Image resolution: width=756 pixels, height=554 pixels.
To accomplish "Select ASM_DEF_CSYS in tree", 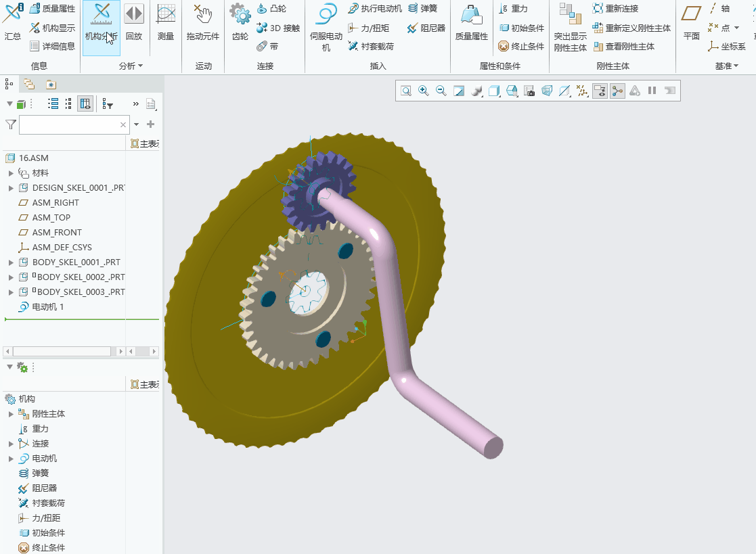I will click(x=62, y=247).
